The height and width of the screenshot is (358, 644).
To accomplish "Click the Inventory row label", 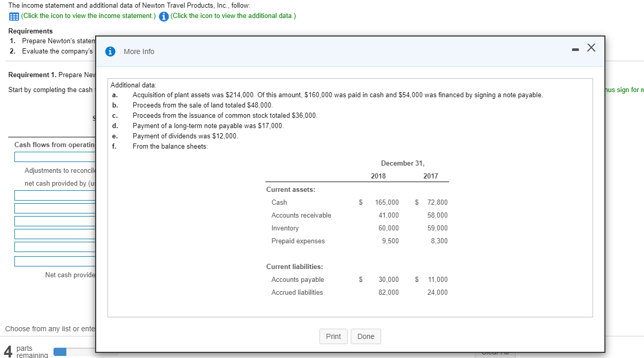I will pyautogui.click(x=285, y=228).
